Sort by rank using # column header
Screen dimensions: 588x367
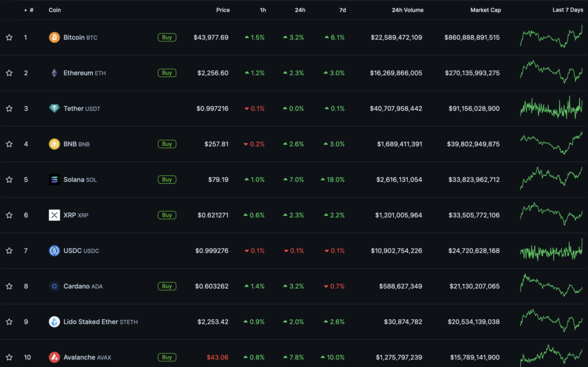[x=31, y=10]
